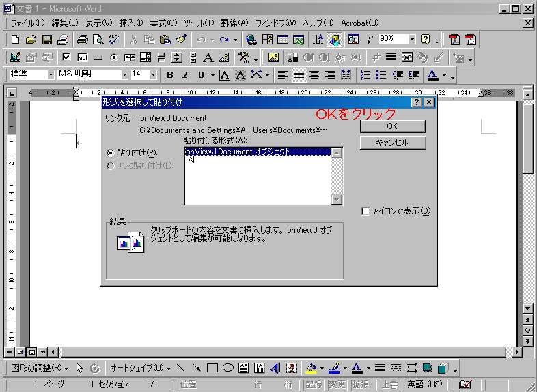Insert checkbox form field control
The image size is (537, 392).
click(x=66, y=57)
